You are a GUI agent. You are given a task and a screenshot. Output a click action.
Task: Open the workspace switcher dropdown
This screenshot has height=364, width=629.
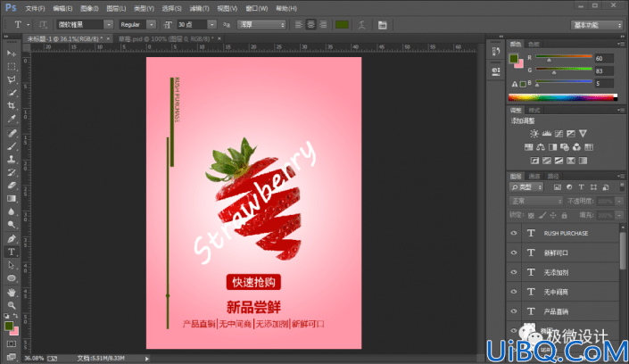[597, 25]
